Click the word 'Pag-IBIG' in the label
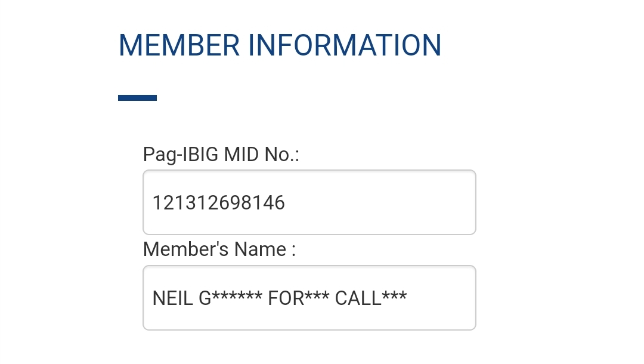644x364 pixels. click(181, 155)
